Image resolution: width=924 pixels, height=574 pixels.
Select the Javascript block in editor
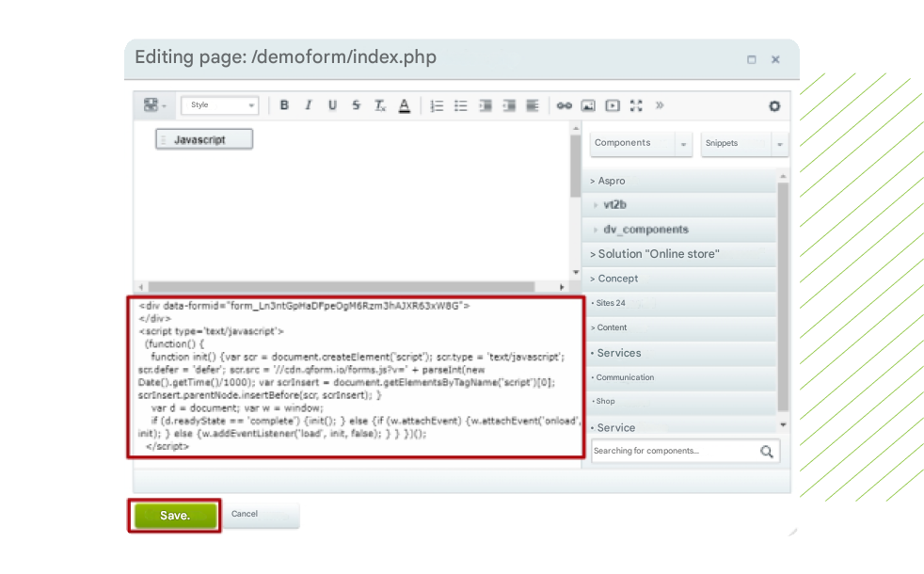coord(204,139)
